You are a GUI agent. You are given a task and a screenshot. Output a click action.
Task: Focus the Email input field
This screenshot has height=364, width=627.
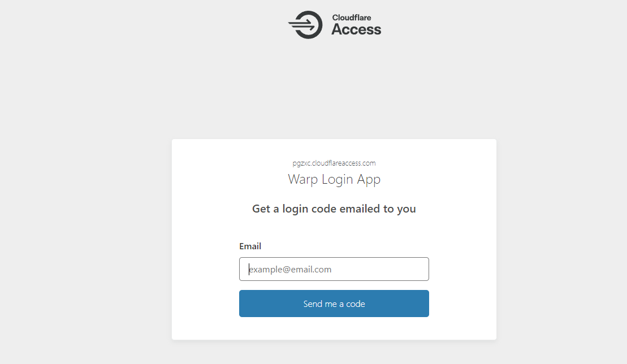334,269
